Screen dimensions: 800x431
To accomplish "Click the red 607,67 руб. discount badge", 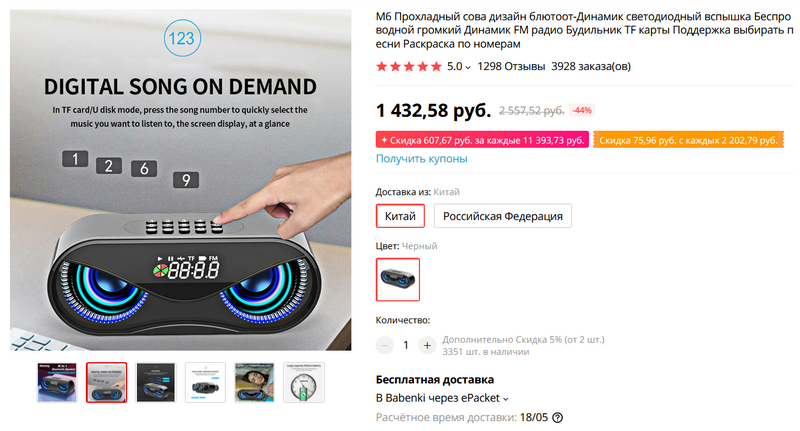I will point(482,140).
